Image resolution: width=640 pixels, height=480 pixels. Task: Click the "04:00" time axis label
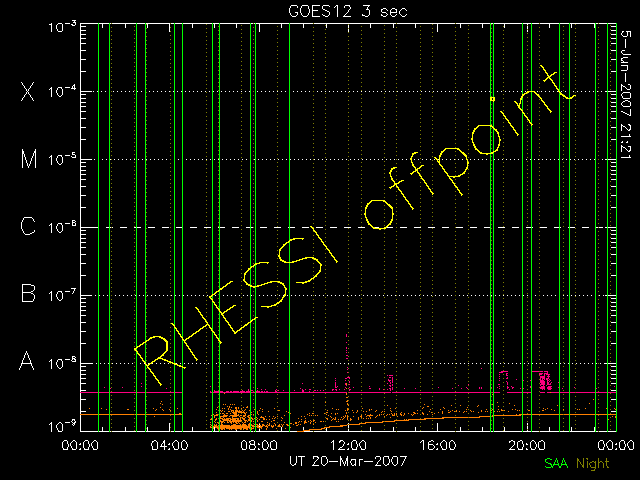pyautogui.click(x=170, y=445)
